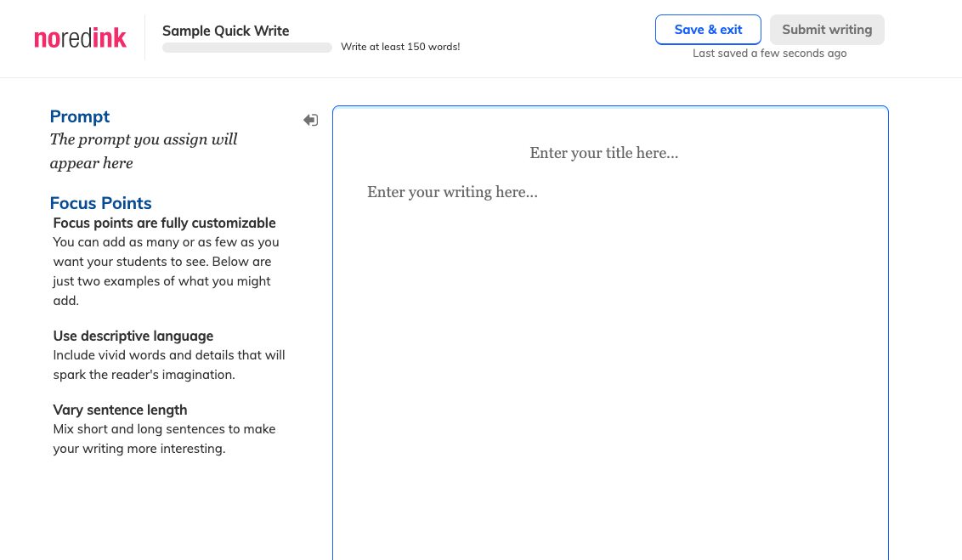Click 'Focus points are fully customizable' heading
The image size is (962, 560).
[x=164, y=223]
